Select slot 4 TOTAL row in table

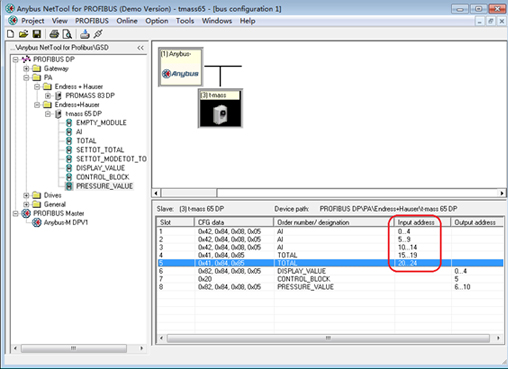click(x=330, y=255)
